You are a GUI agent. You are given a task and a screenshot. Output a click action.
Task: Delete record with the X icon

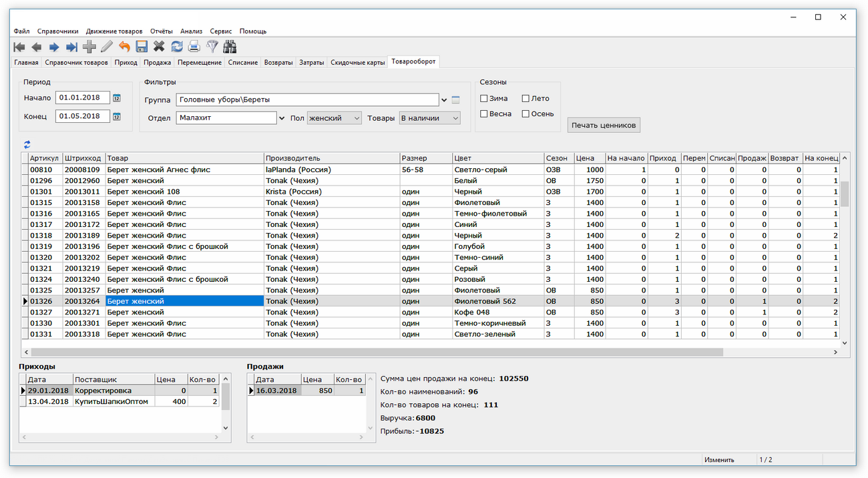click(159, 47)
